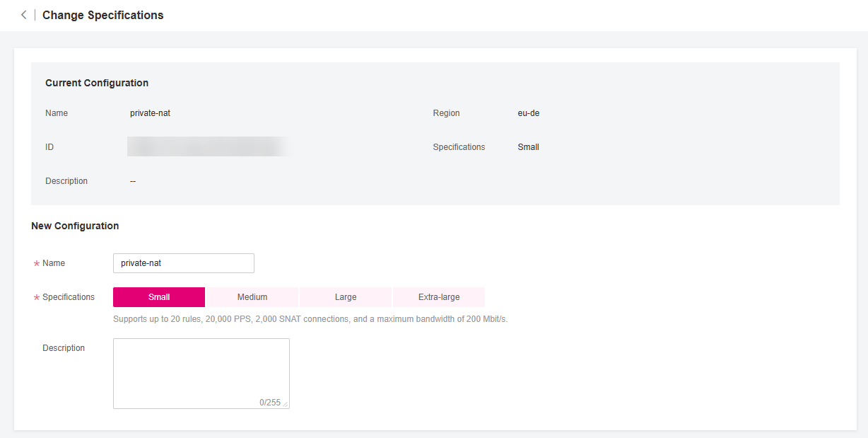Screen dimensions: 868x438
Task: Click the New Configuration heading
Action: point(75,226)
